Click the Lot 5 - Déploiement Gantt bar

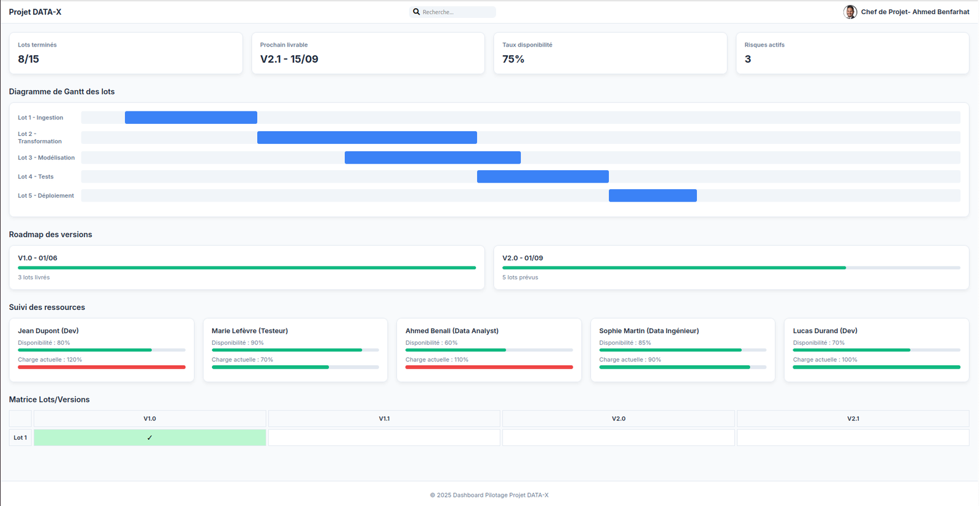[652, 195]
